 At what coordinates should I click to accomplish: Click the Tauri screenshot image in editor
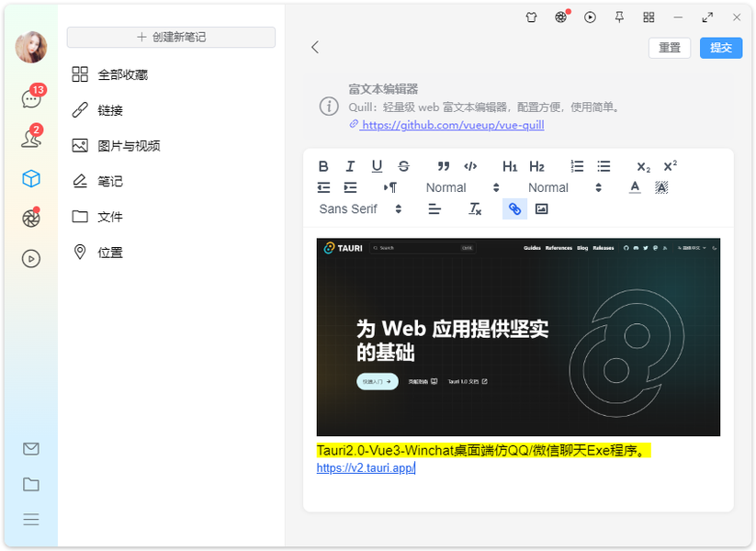(x=518, y=337)
